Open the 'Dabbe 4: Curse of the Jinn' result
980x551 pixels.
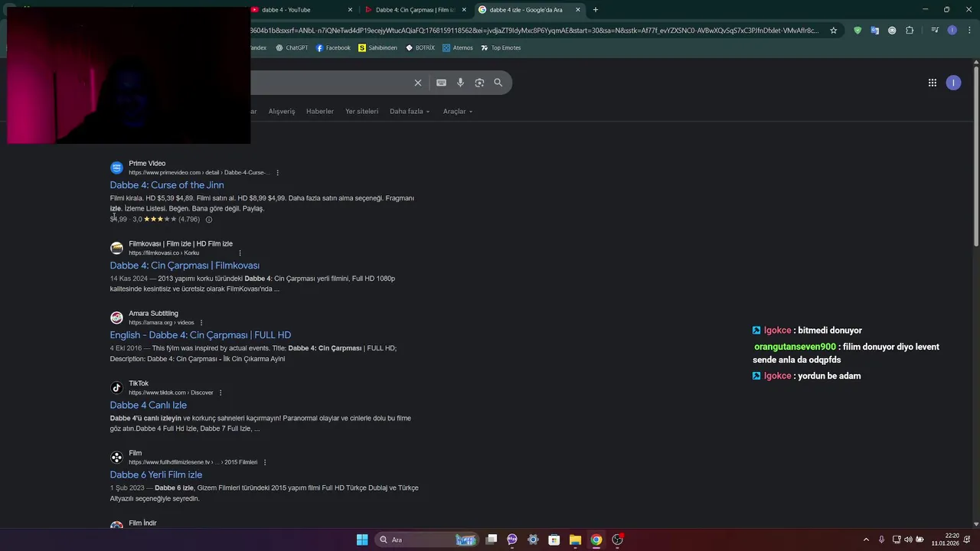[x=167, y=185]
